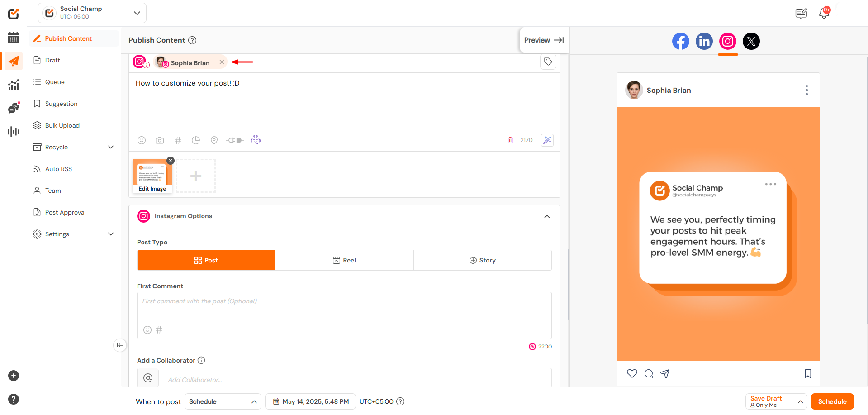
Task: Add another image with plus tile
Action: [x=196, y=176]
